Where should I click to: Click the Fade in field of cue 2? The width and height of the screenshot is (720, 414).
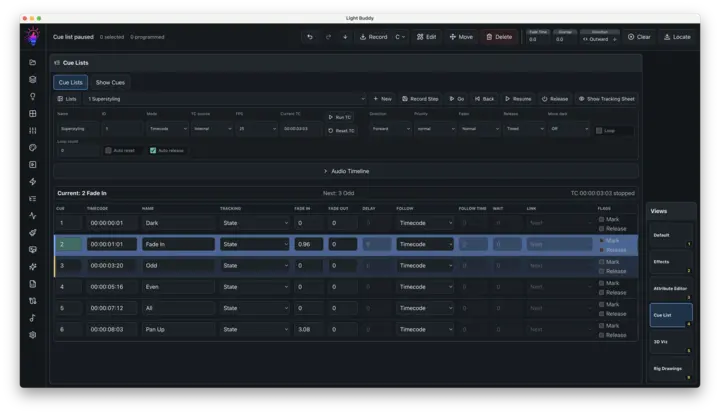click(309, 244)
